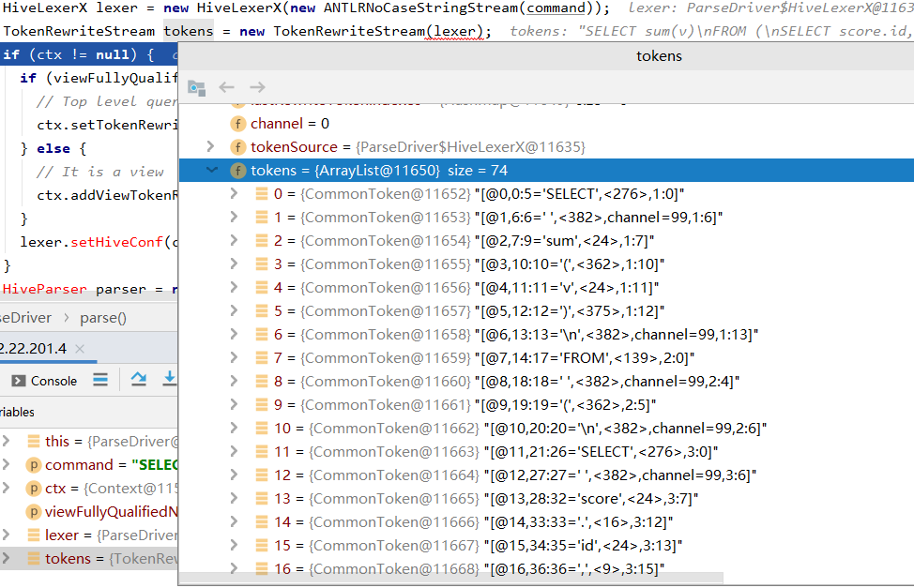Click the element icon of token row 0
Screen dimensions: 914x588
click(x=262, y=193)
